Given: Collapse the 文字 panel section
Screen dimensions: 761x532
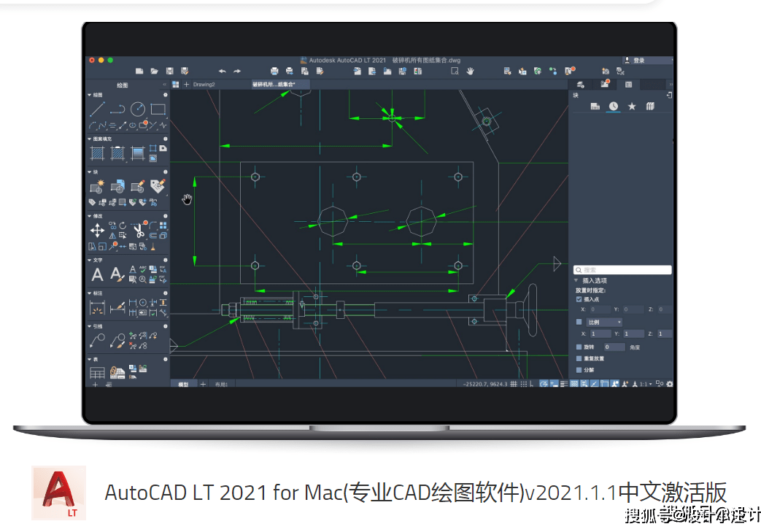Looking at the screenshot, I should click(89, 261).
